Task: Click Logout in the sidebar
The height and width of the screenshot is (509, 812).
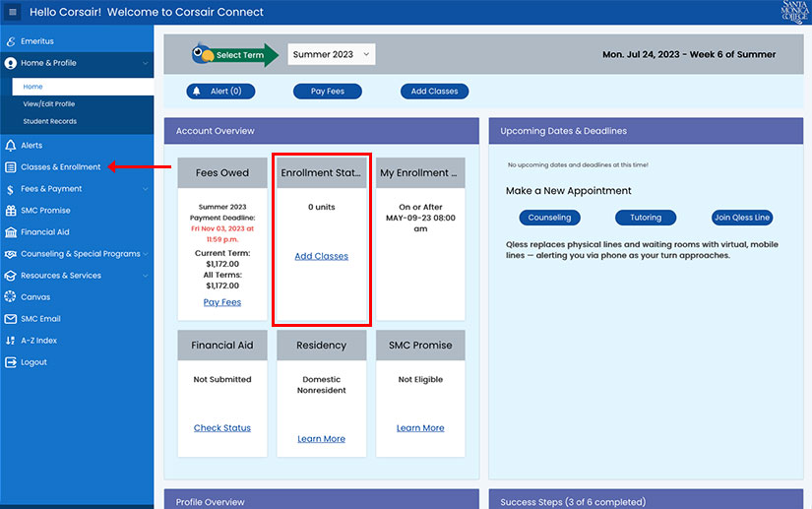Action: tap(33, 362)
